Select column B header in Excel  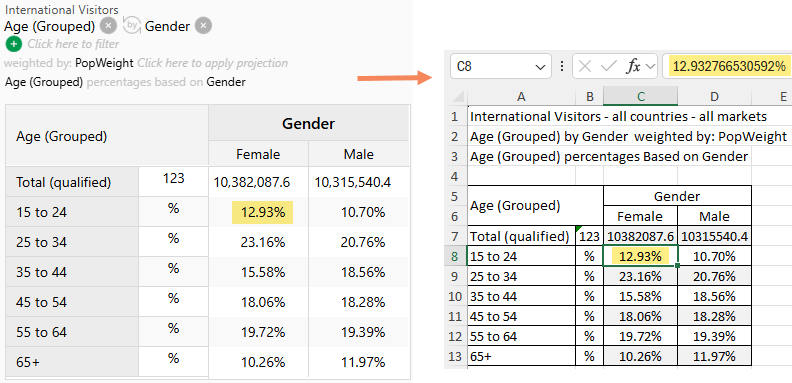589,97
